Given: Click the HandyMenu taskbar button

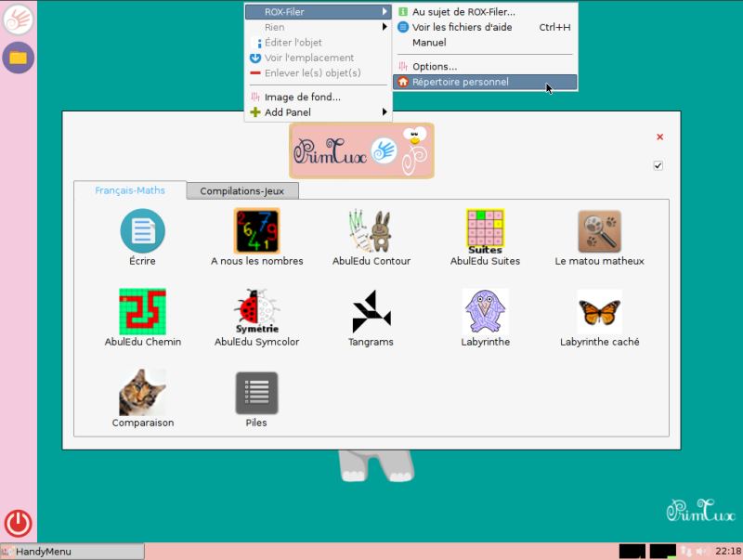Looking at the screenshot, I should (x=72, y=552).
